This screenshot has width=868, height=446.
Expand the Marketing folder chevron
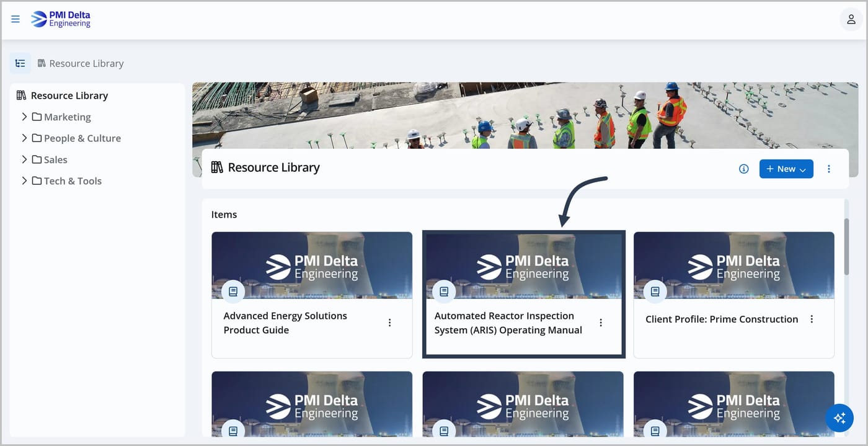coord(24,117)
